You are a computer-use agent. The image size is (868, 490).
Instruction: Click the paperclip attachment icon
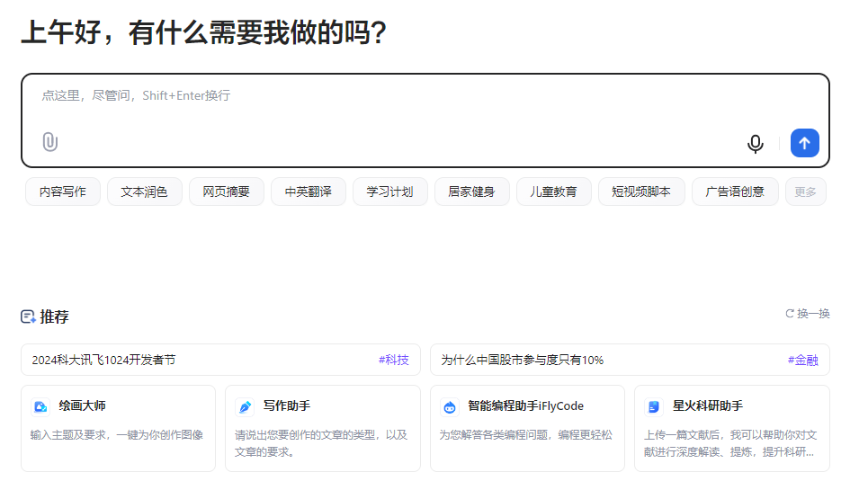click(49, 142)
